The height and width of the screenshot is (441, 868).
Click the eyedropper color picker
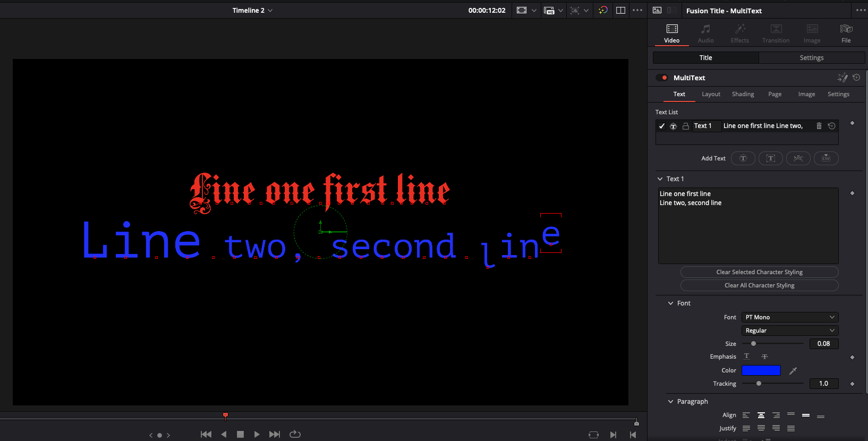[x=793, y=370]
